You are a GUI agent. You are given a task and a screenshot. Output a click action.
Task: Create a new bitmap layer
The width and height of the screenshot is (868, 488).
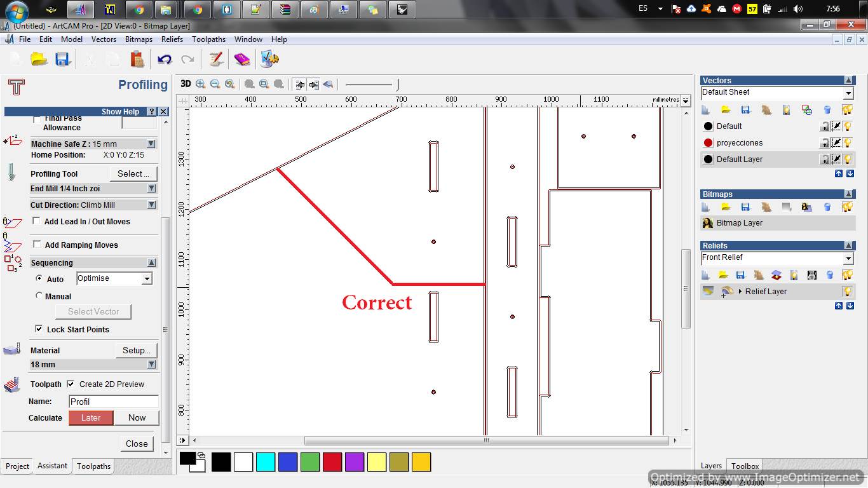pyautogui.click(x=705, y=207)
